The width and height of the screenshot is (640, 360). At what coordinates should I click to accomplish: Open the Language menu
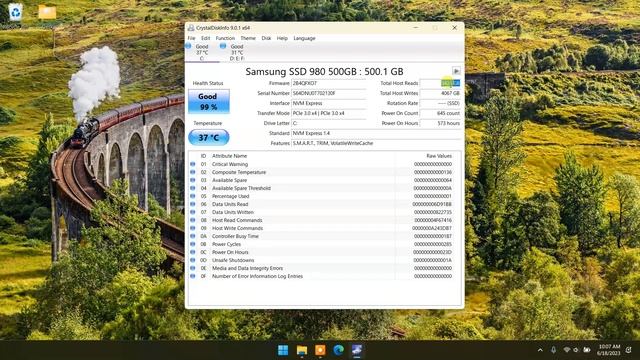[x=304, y=38]
